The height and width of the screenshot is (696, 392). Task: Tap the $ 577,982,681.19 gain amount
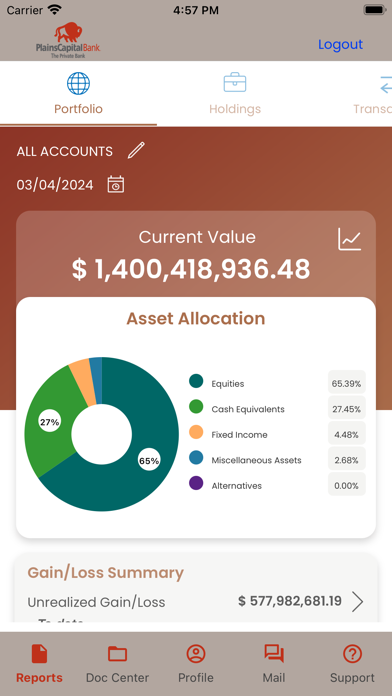[x=290, y=601]
